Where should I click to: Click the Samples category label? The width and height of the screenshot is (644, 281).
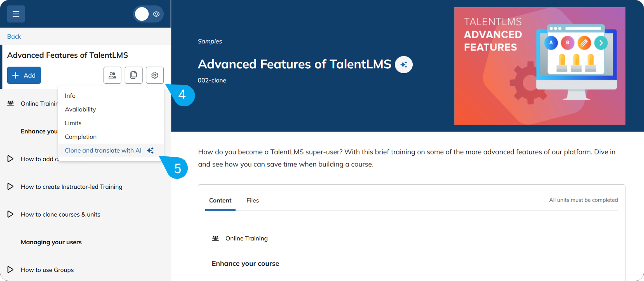pyautogui.click(x=210, y=41)
